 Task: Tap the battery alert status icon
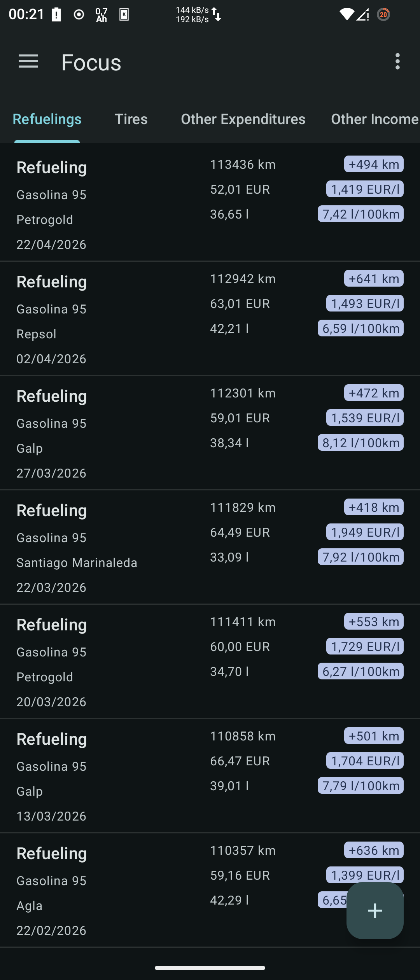(x=57, y=15)
